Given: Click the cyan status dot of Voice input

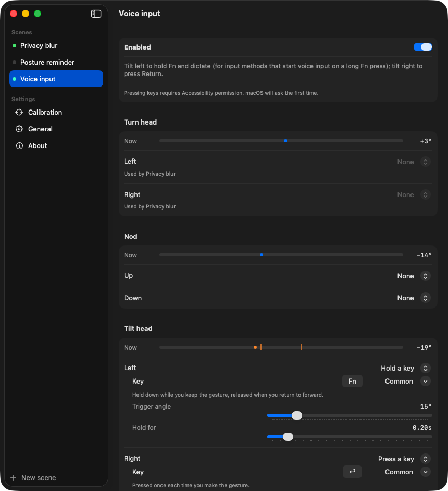Looking at the screenshot, I should coord(14,79).
